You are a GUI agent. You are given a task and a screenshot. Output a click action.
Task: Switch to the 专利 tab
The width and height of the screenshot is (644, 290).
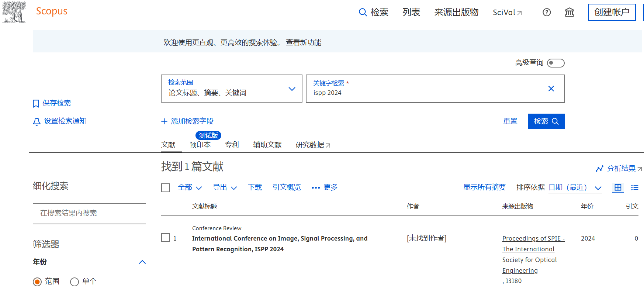232,145
